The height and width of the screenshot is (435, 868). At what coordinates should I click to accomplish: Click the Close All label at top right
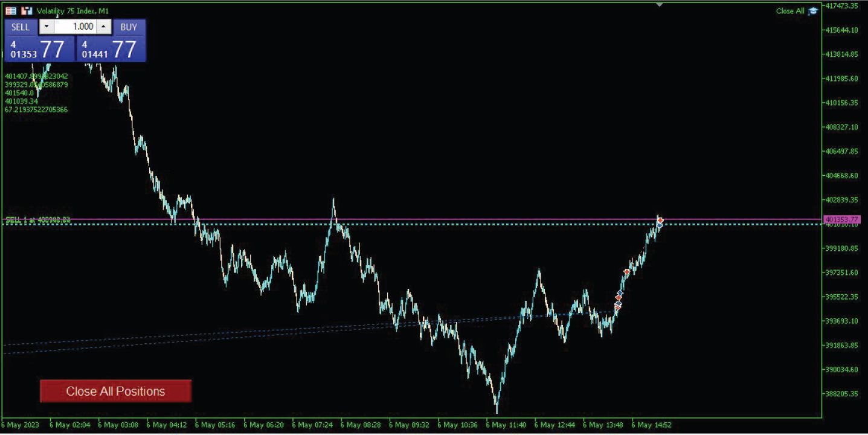[789, 11]
